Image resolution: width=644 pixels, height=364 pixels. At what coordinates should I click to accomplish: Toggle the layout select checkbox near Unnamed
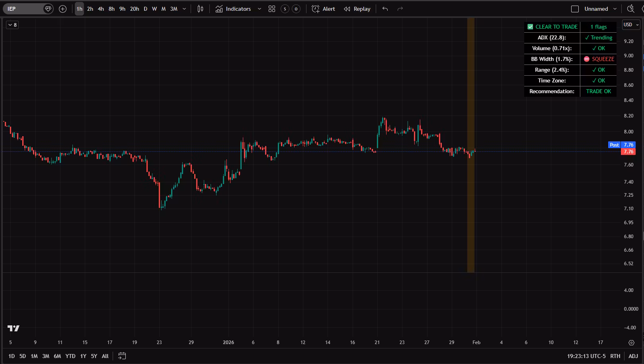[x=575, y=9]
